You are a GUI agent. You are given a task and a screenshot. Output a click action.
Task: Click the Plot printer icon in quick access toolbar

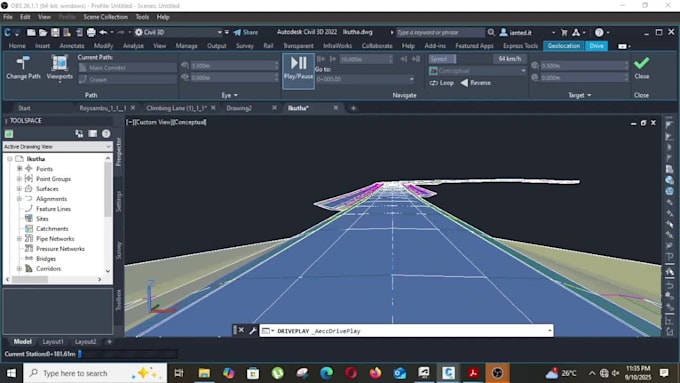91,33
